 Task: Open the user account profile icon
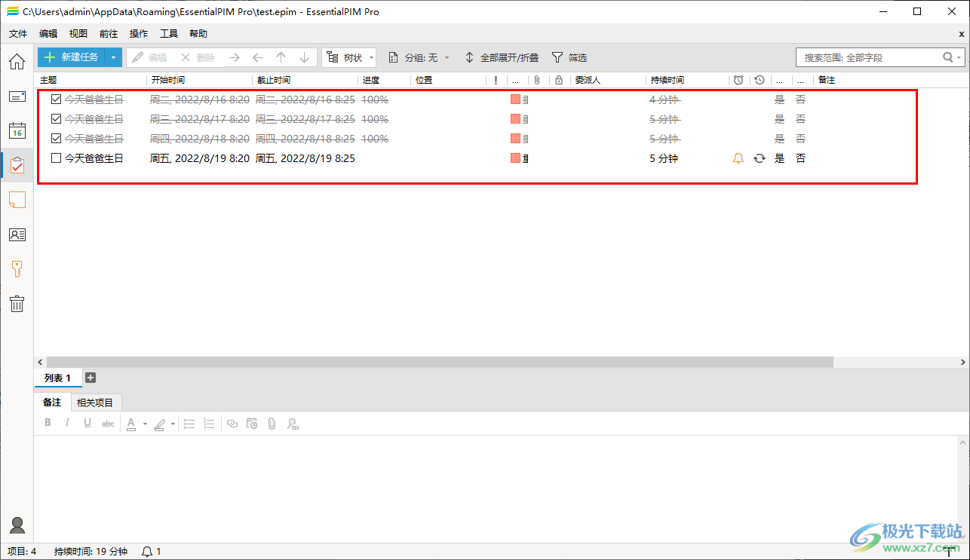point(17,525)
